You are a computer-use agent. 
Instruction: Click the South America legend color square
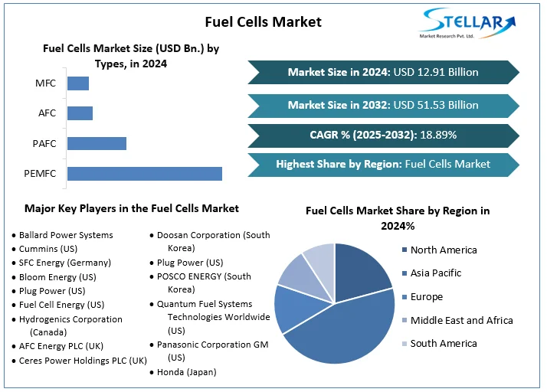point(404,344)
